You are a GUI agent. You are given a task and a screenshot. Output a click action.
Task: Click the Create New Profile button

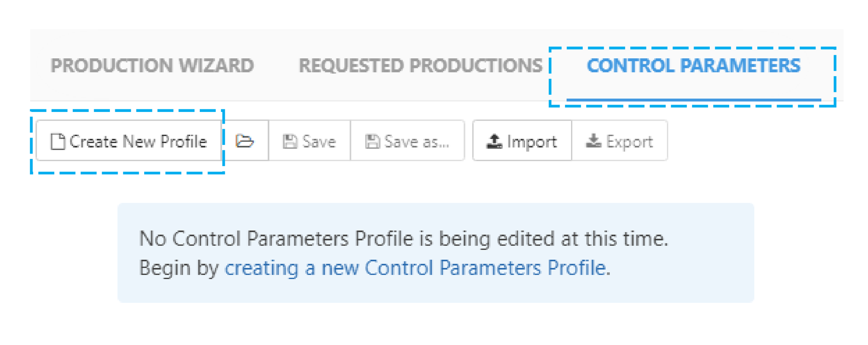128,140
